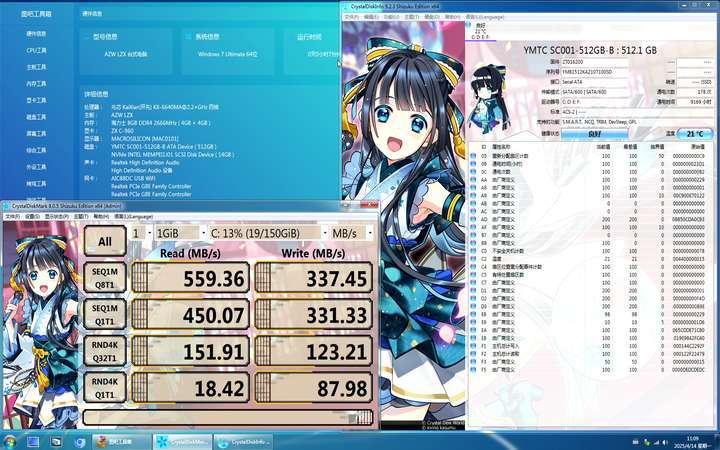
Task: Click the 良好 health status button
Action: [595, 134]
